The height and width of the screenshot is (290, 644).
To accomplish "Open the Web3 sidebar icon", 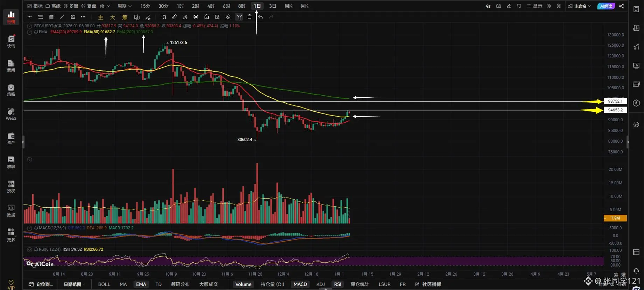I will click(11, 114).
